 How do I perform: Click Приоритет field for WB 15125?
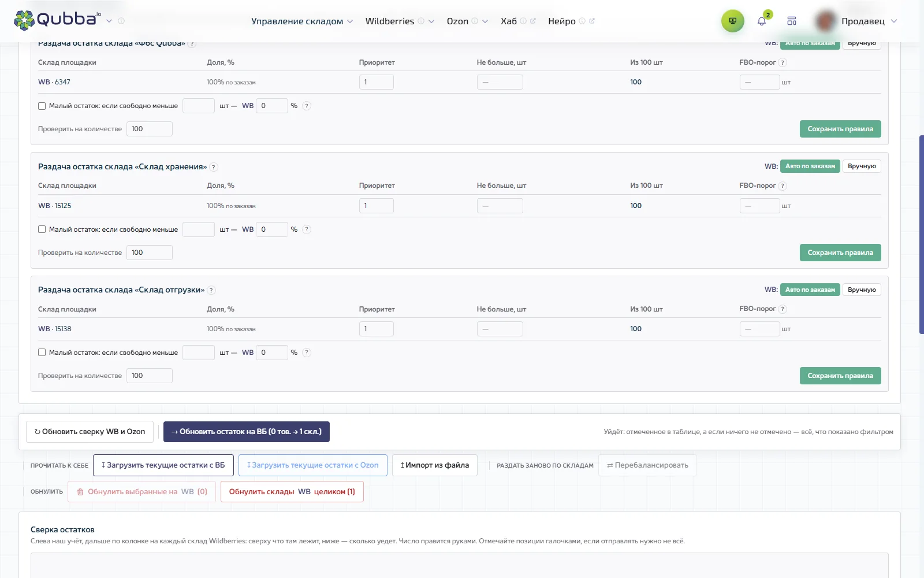click(x=377, y=206)
